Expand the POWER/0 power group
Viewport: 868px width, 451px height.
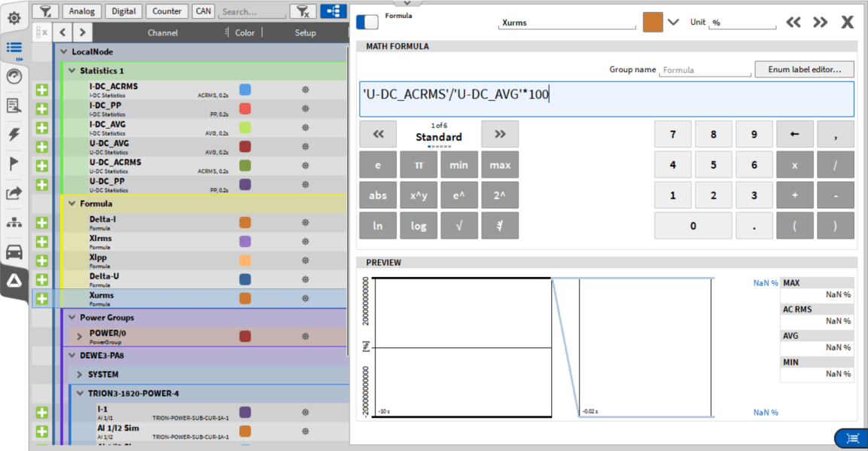(81, 337)
